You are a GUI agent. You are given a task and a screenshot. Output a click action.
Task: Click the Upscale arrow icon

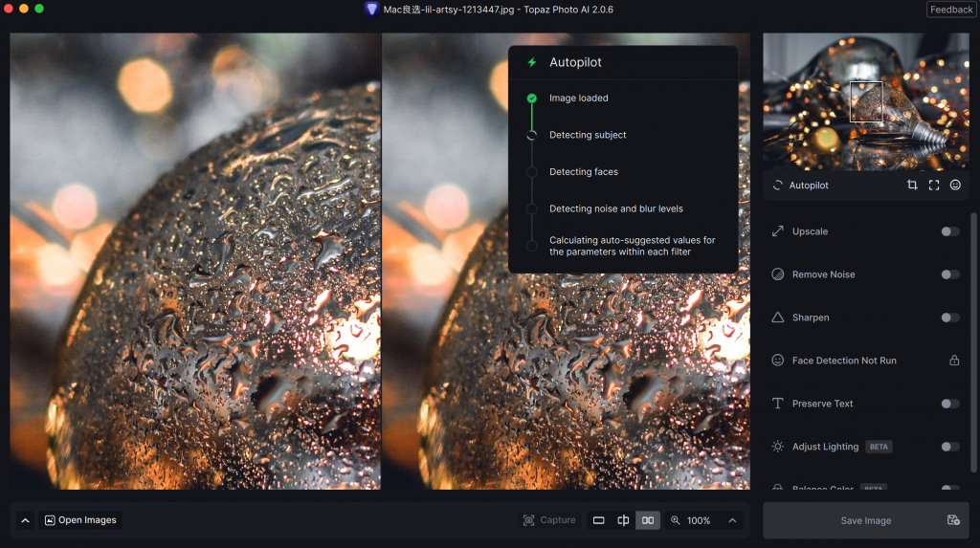click(x=777, y=231)
